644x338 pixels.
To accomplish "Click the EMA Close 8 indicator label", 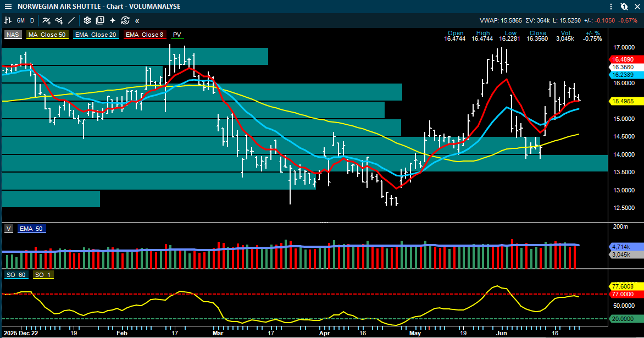I will tap(145, 35).
